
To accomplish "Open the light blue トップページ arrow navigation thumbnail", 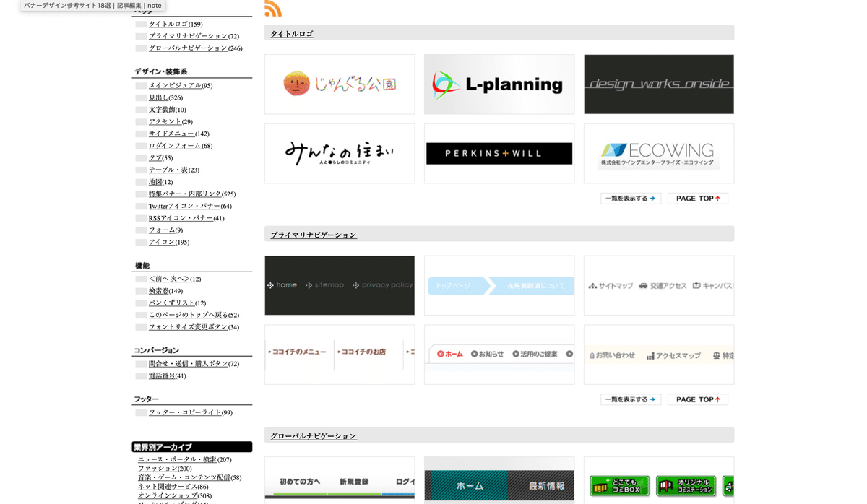I will point(499,285).
